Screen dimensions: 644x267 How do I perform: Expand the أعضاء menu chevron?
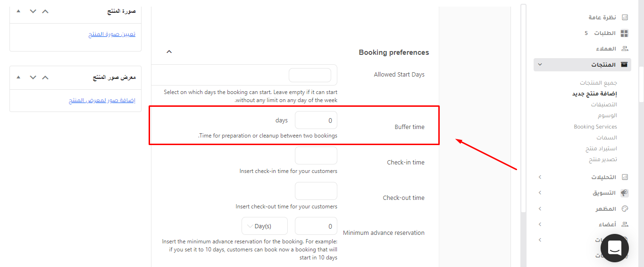point(540,224)
